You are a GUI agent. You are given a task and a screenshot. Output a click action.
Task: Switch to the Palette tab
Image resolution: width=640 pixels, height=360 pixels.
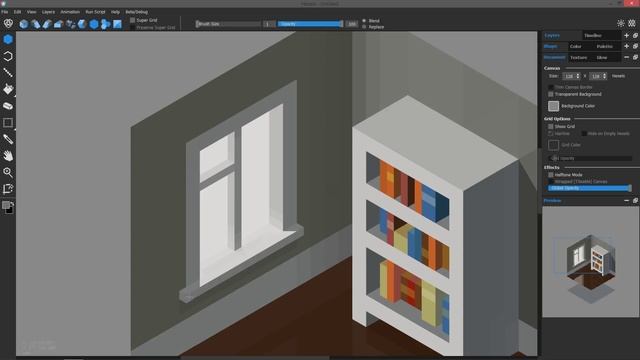click(604, 47)
